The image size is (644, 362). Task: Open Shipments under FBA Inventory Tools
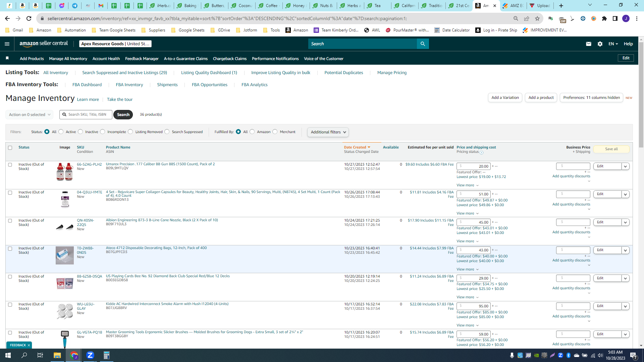(167, 85)
